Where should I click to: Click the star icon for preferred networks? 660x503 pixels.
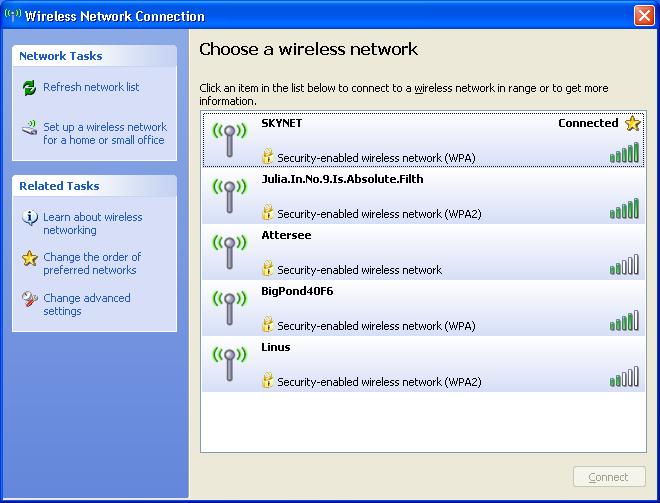pos(29,258)
